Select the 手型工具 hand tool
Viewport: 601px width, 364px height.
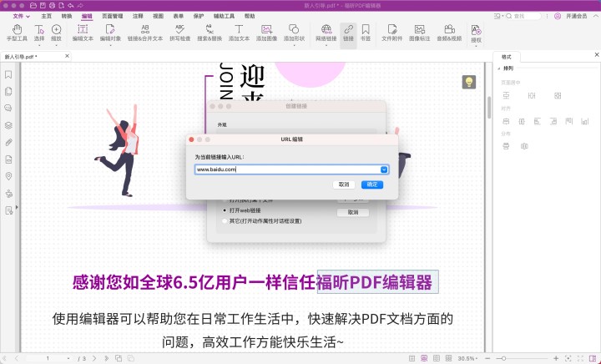pos(15,33)
